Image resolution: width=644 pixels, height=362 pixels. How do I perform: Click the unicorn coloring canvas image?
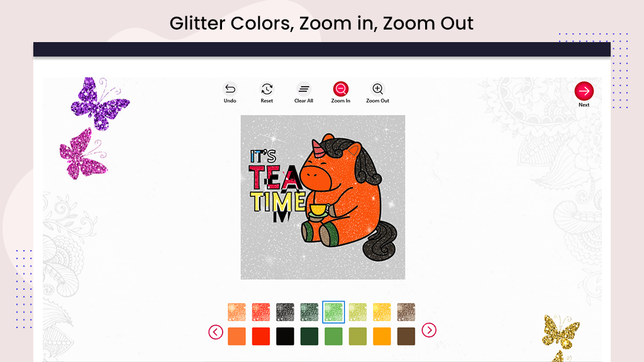click(323, 197)
